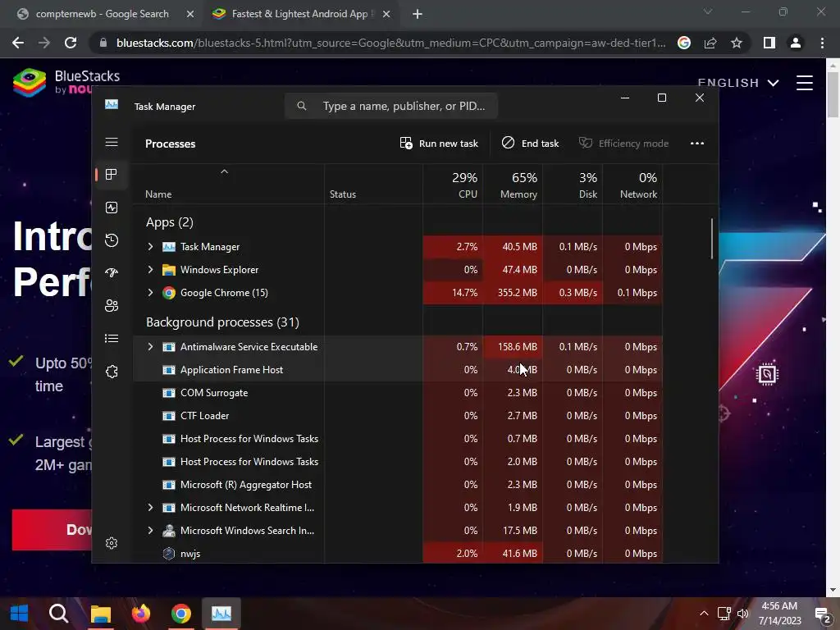Sort by the Status column header

342,194
